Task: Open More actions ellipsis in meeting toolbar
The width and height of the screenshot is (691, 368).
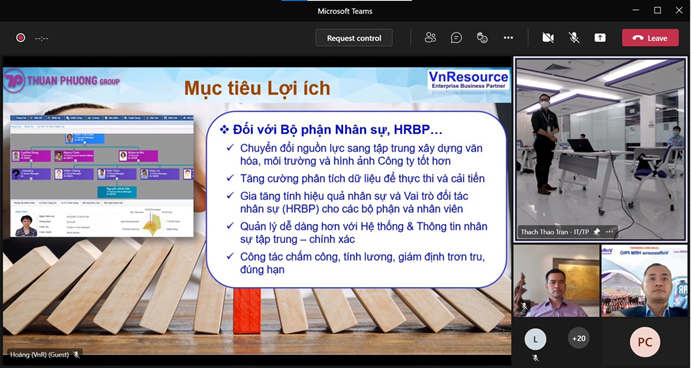Action: (x=508, y=38)
